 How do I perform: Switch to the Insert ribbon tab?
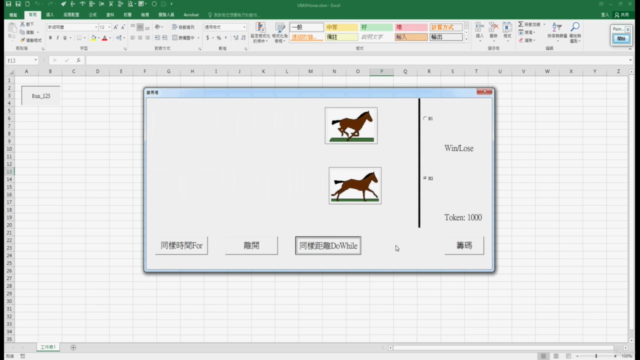(50, 15)
